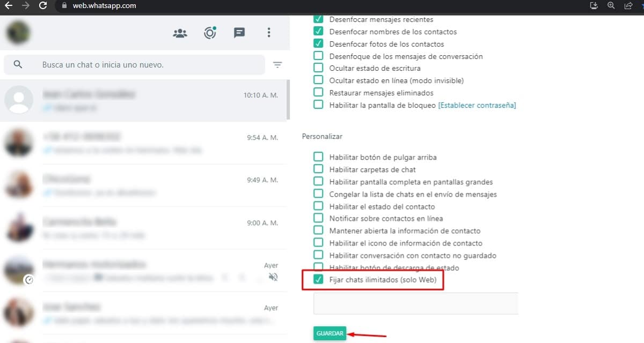Open the browser zoom magnifier icon
The height and width of the screenshot is (343, 644).
[611, 6]
